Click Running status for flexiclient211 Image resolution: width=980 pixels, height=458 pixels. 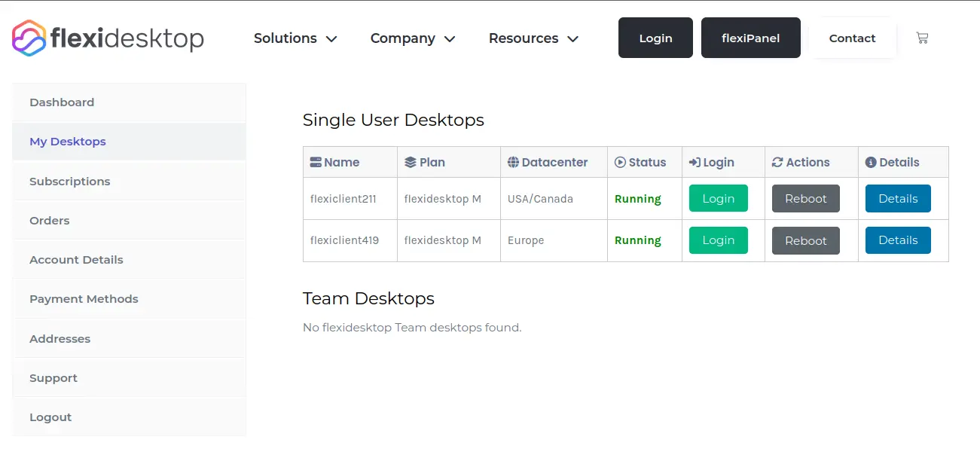[638, 199]
